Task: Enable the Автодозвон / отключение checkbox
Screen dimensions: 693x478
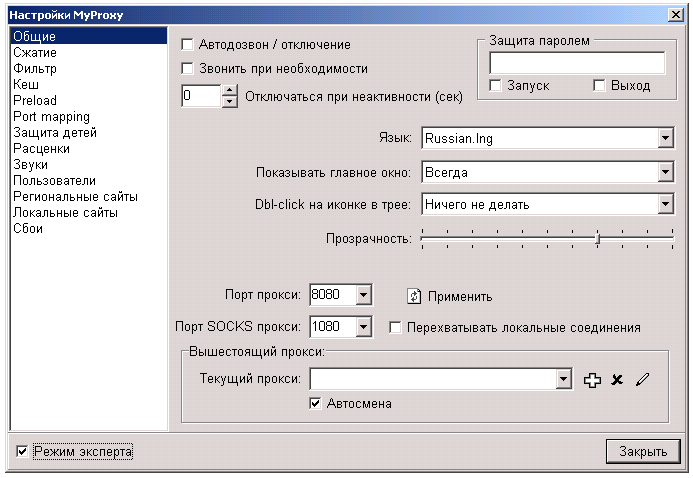Action: point(187,45)
